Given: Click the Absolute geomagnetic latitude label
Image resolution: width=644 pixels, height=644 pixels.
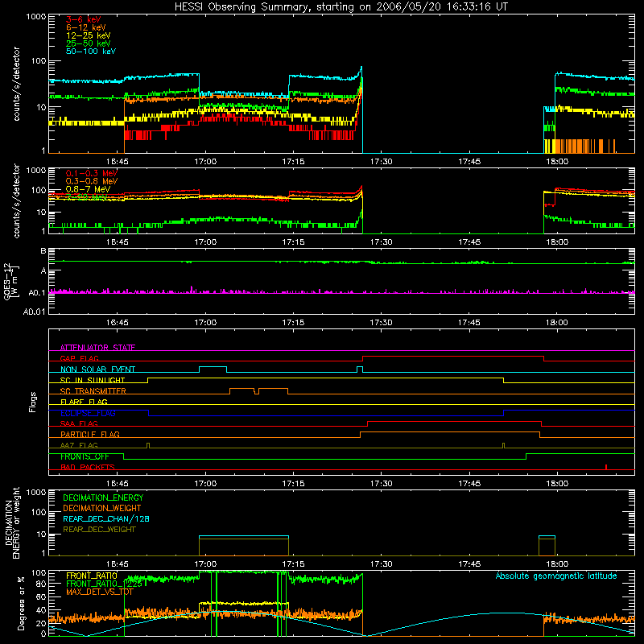Looking at the screenshot, I should click(556, 576).
